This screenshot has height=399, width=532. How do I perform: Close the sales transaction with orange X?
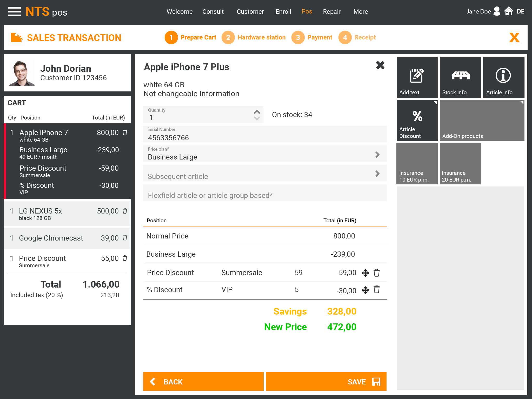tap(514, 37)
